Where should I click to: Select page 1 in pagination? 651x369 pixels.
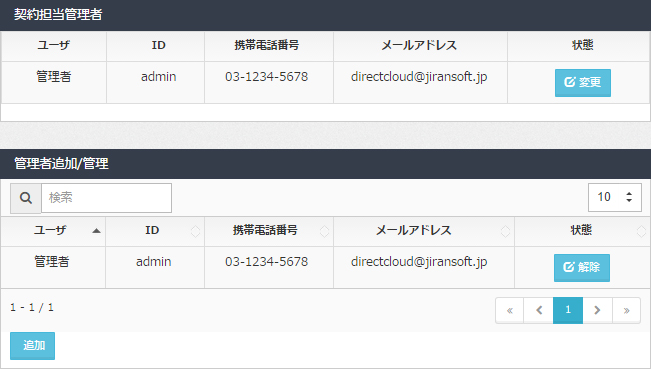568,310
